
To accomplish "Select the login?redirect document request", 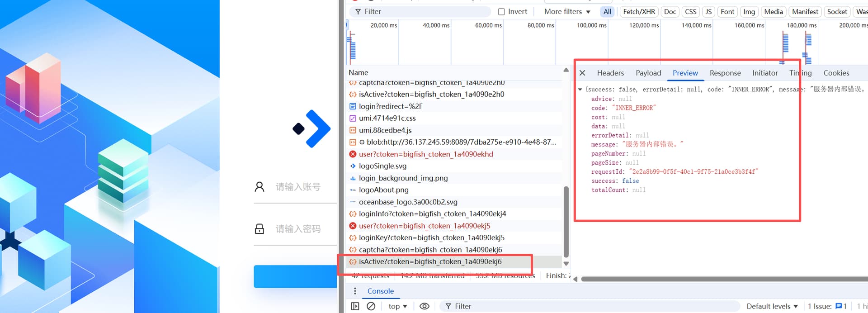I will (x=390, y=106).
